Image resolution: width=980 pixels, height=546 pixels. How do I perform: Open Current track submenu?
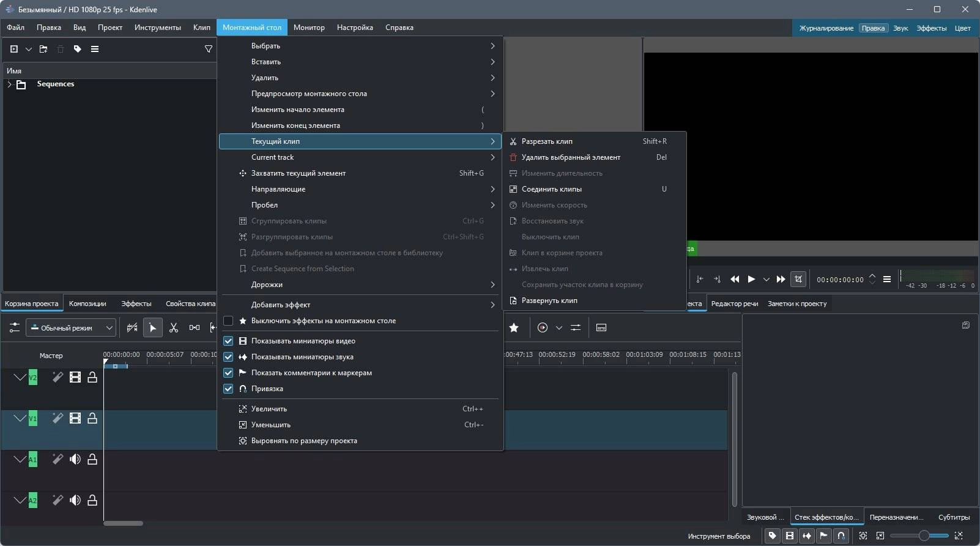coord(360,157)
